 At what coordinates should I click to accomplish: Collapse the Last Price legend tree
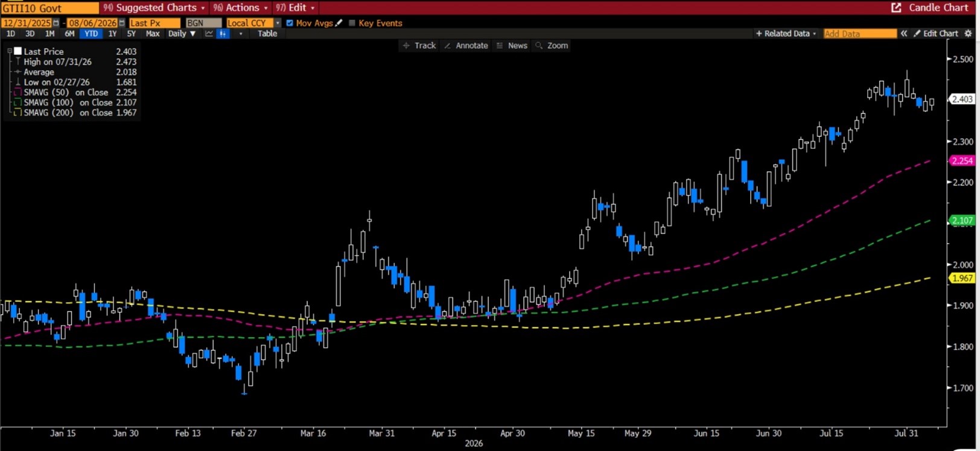10,51
